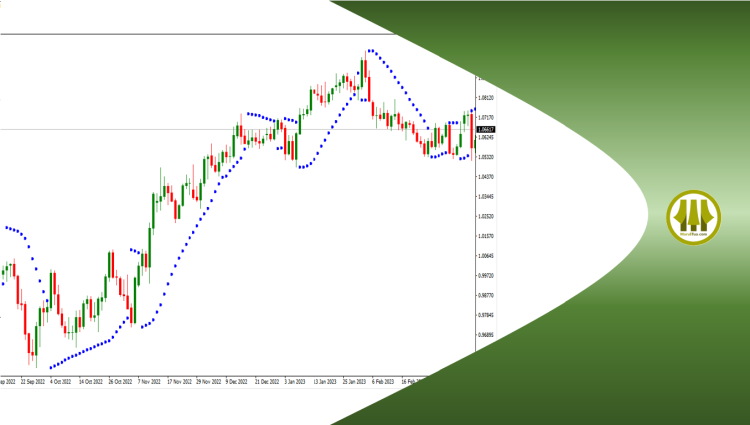Click the 1.04370 price scale label

[486, 177]
